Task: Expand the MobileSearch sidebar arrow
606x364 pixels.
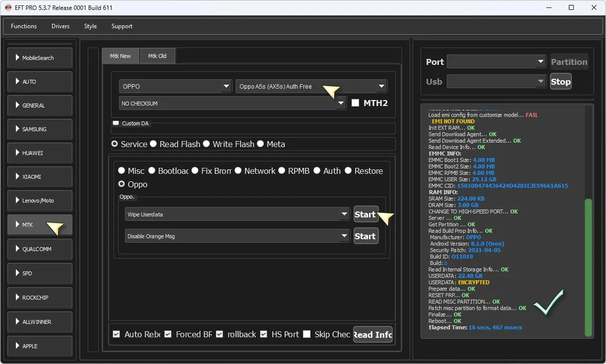Action: (18, 58)
